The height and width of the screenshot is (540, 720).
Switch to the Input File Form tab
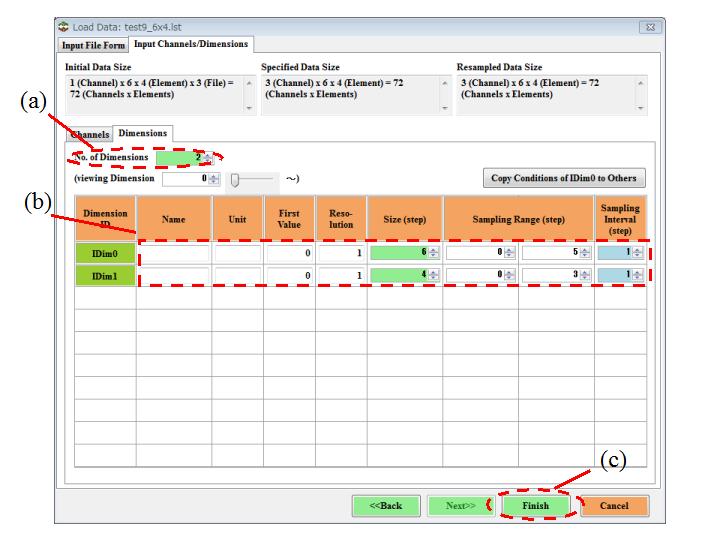(94, 45)
